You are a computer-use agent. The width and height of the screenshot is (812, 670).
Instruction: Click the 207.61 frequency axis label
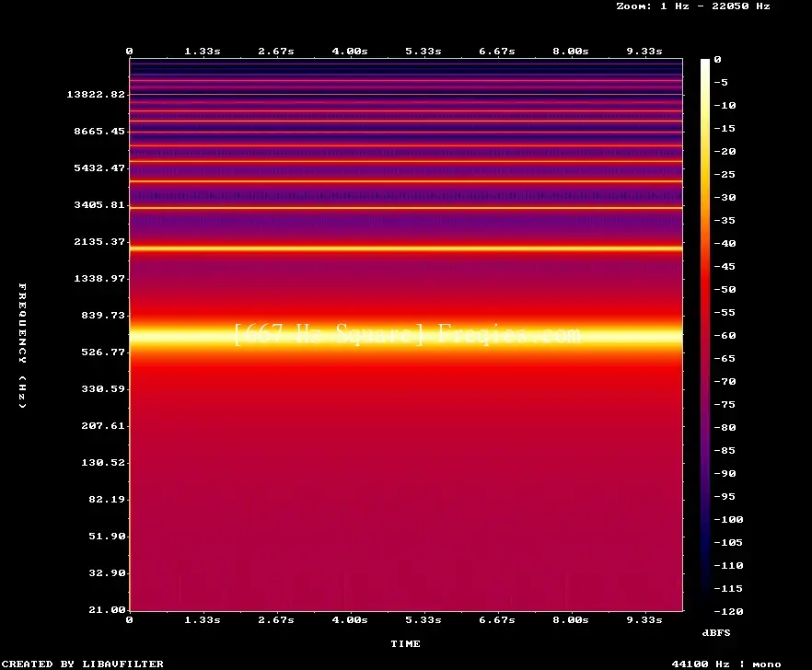[103, 425]
